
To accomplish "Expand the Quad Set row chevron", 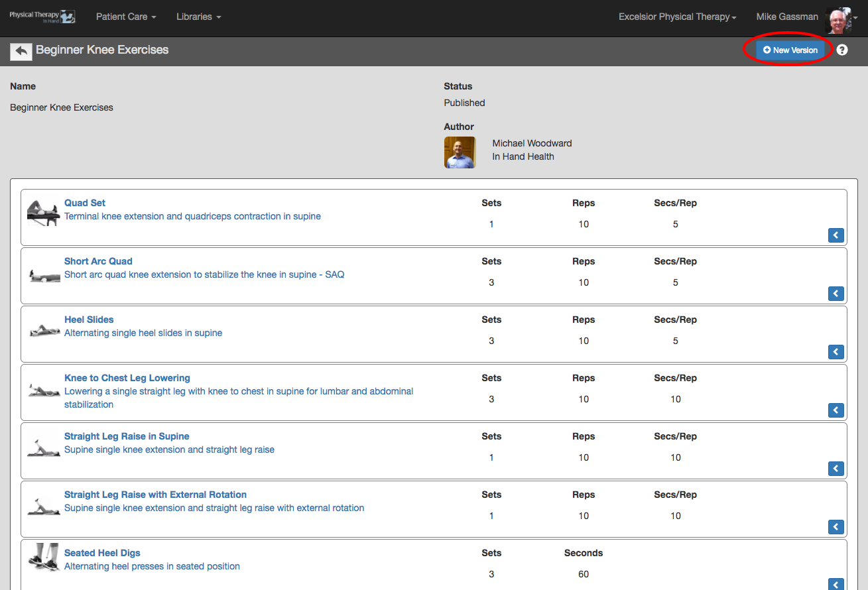I will click(x=836, y=235).
